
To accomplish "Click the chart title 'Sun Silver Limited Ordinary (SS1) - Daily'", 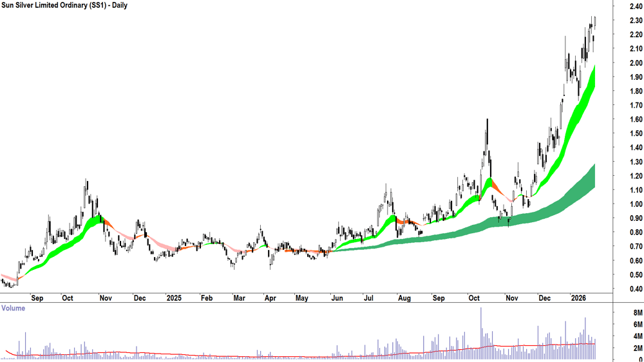I will (64, 5).
